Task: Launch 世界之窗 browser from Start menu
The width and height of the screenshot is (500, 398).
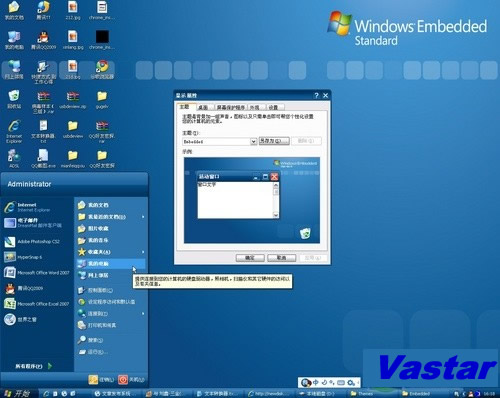Action: 21,319
